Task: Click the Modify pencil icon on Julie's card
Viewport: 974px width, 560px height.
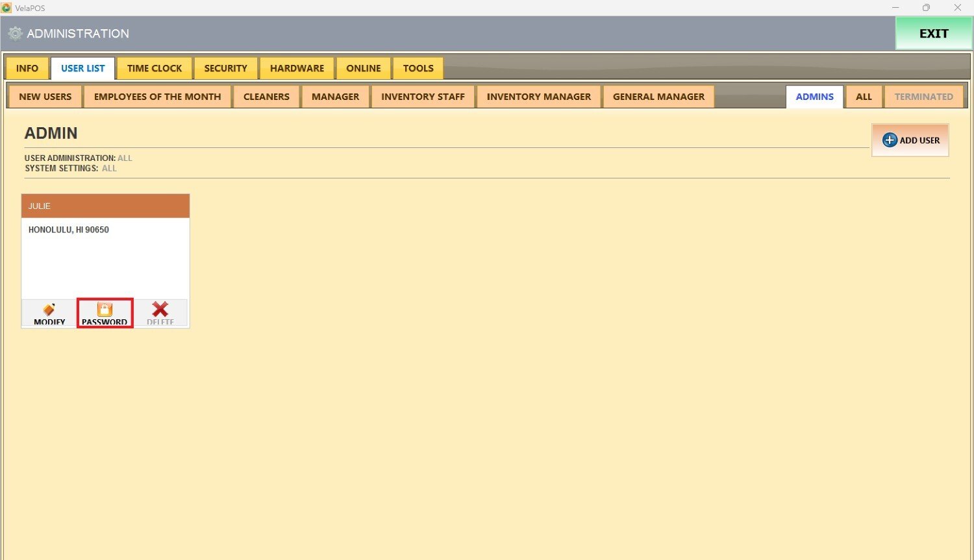Action: coord(49,310)
